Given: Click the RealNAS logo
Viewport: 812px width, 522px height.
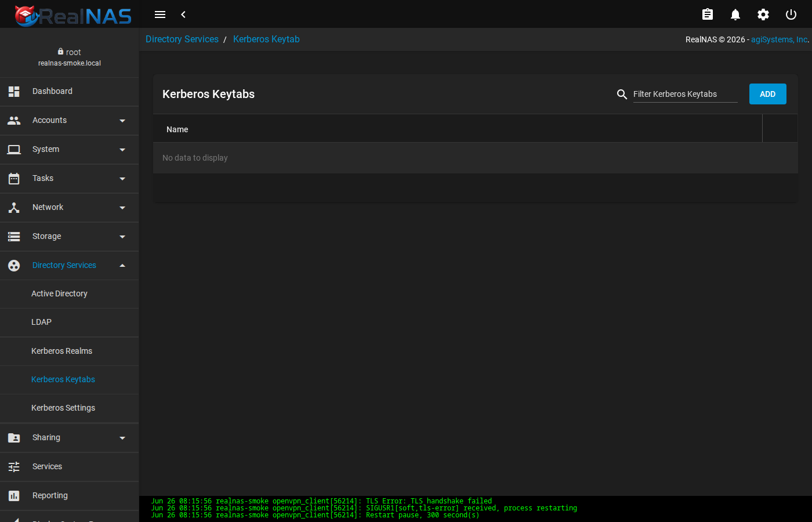Looking at the screenshot, I should click(x=73, y=16).
